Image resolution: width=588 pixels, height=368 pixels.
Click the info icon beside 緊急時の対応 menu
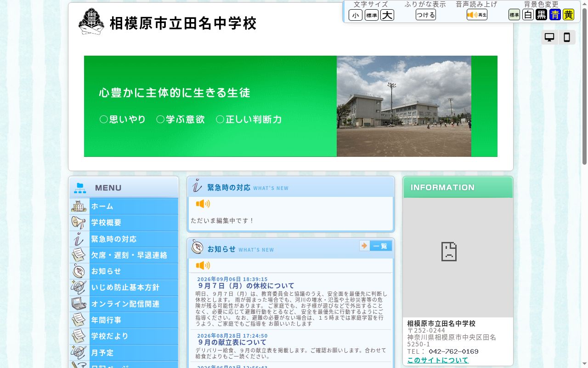pos(79,239)
